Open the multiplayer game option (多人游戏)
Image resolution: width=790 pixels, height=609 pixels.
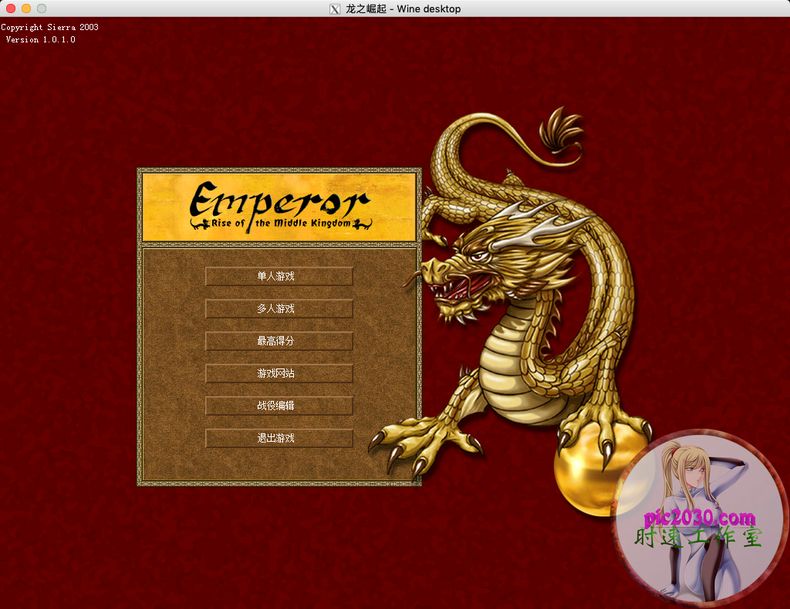[279, 308]
